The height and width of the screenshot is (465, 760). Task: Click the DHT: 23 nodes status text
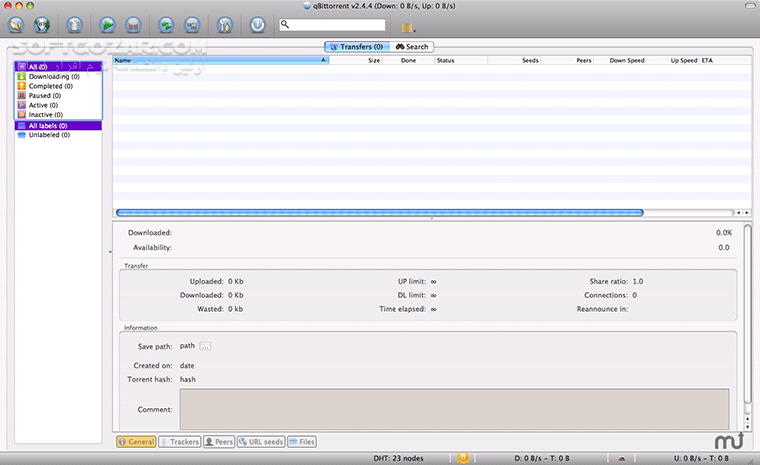[398, 458]
